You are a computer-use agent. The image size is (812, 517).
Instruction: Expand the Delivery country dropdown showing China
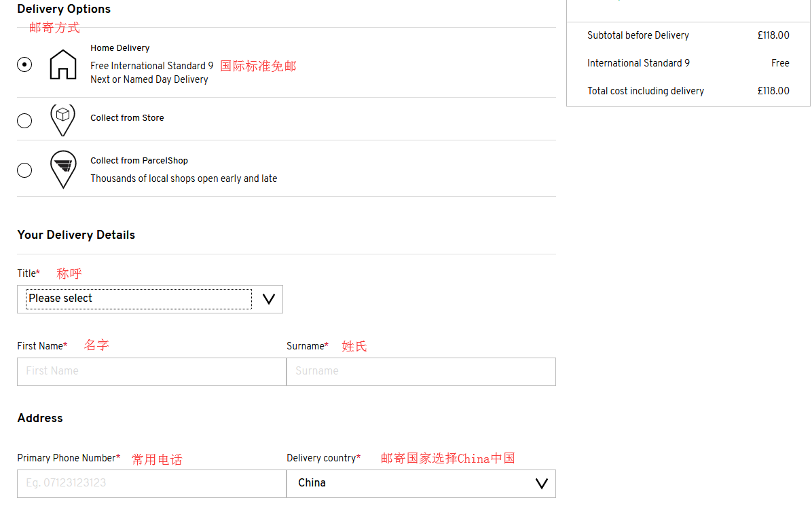420,484
